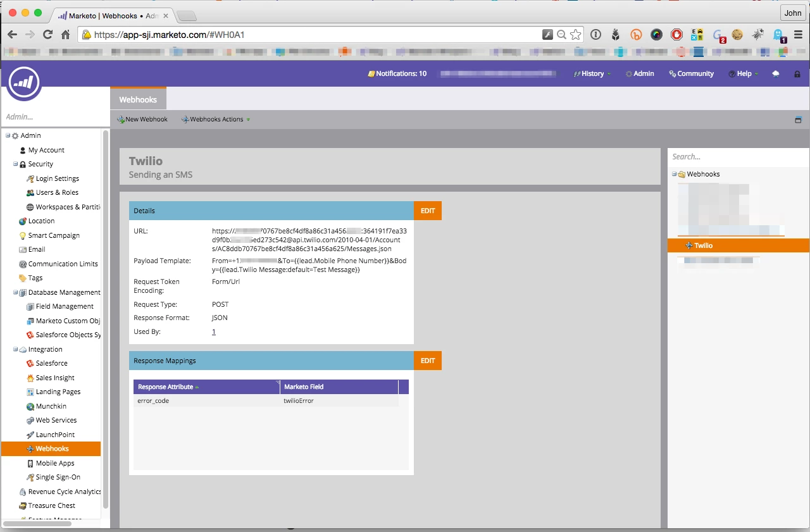
Task: Click the Single Sign-On icon
Action: (x=30, y=477)
